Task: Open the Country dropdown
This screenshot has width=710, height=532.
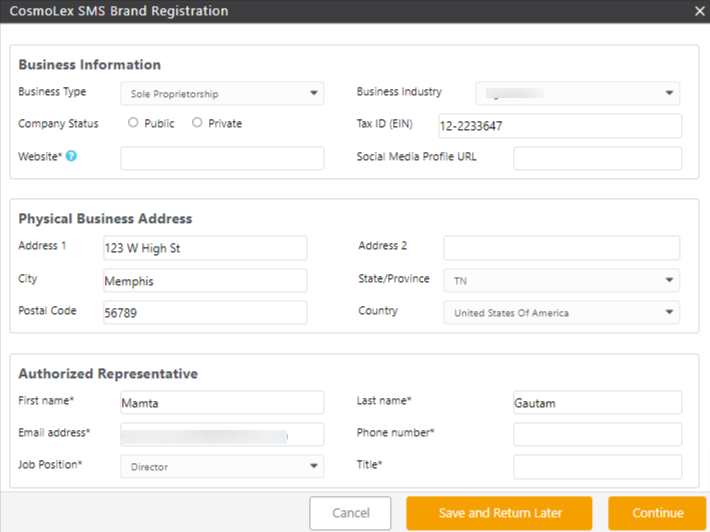Action: tap(561, 312)
